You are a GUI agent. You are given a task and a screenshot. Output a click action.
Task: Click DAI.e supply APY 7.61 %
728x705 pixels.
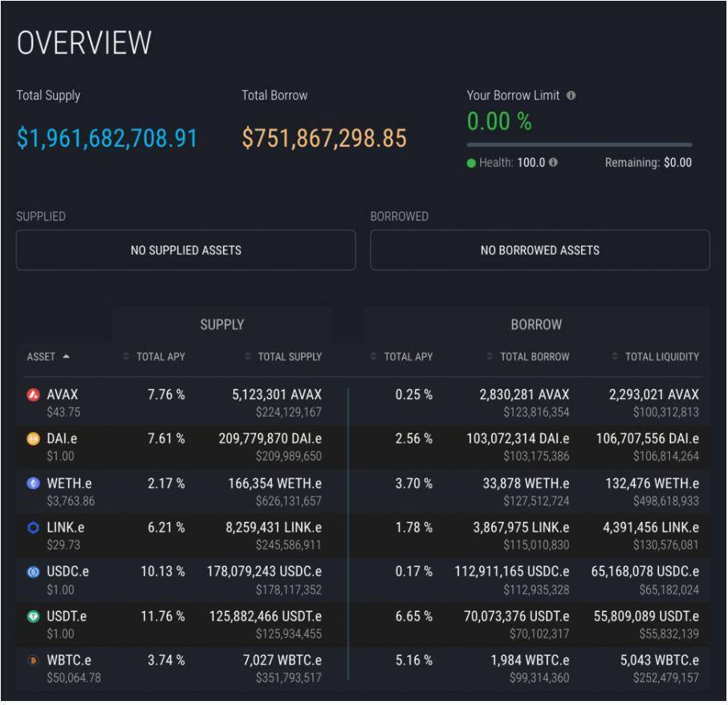click(166, 439)
